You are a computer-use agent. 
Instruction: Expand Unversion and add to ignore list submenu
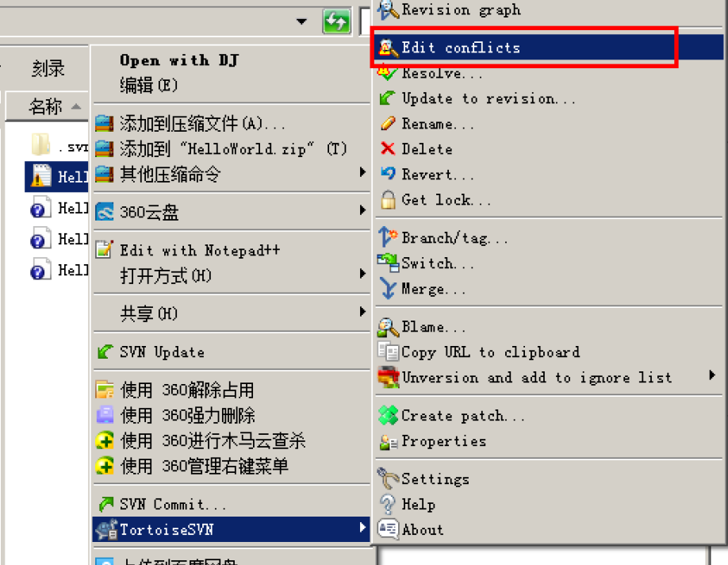[712, 375]
